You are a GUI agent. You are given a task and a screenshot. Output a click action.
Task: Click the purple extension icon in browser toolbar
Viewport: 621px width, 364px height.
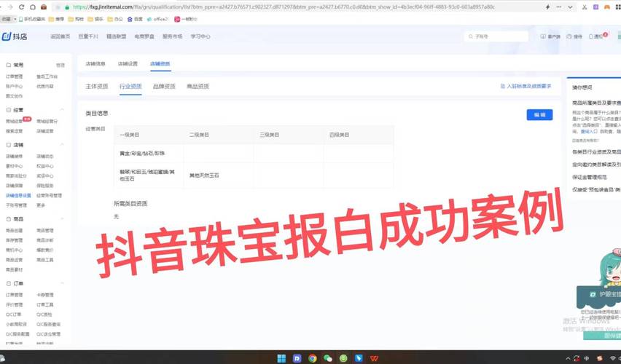595,7
